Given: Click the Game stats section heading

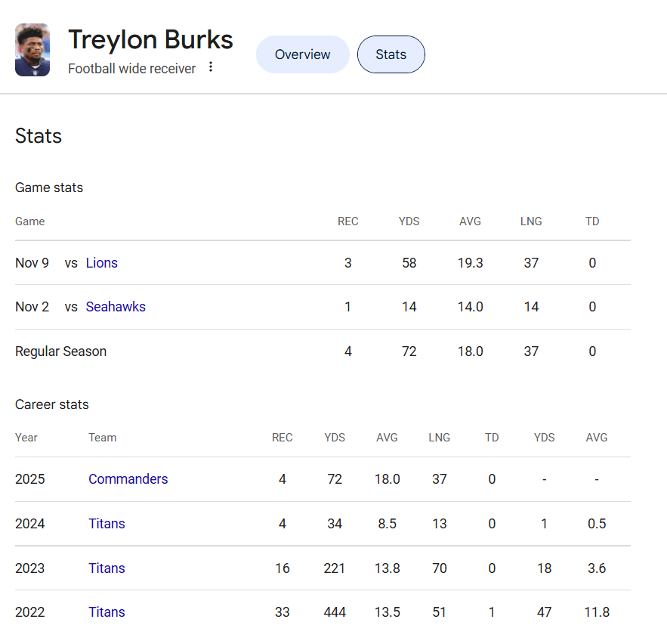Looking at the screenshot, I should [x=49, y=187].
